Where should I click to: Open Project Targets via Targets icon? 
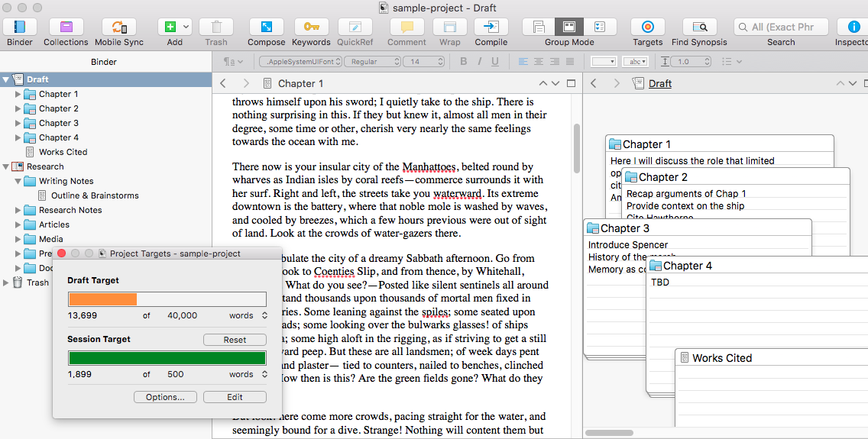pos(647,27)
